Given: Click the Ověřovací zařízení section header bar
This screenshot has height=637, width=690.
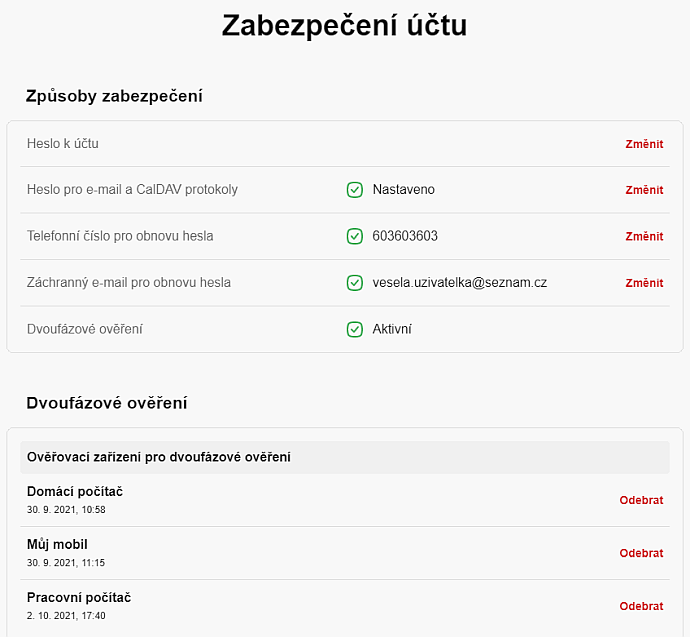Looking at the screenshot, I should point(345,458).
